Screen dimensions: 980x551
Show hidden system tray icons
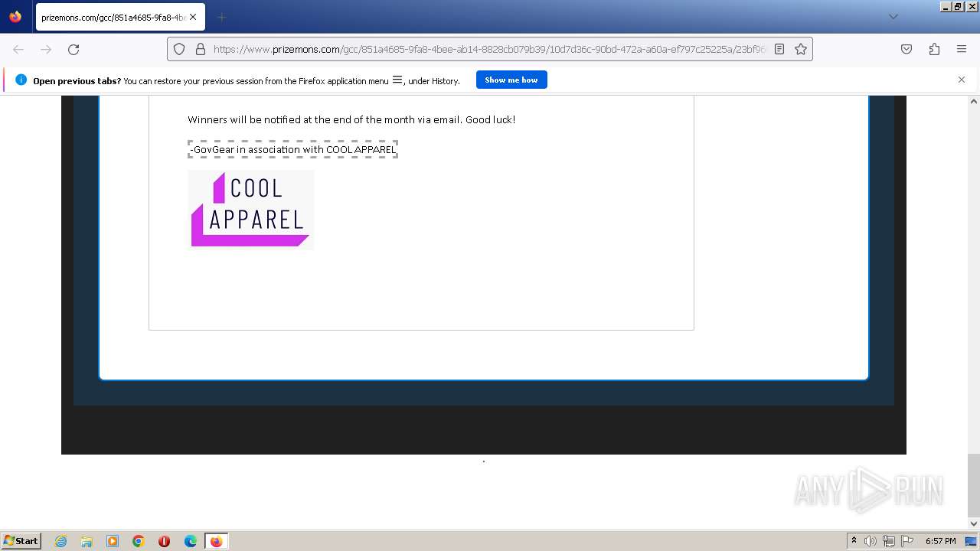point(854,541)
